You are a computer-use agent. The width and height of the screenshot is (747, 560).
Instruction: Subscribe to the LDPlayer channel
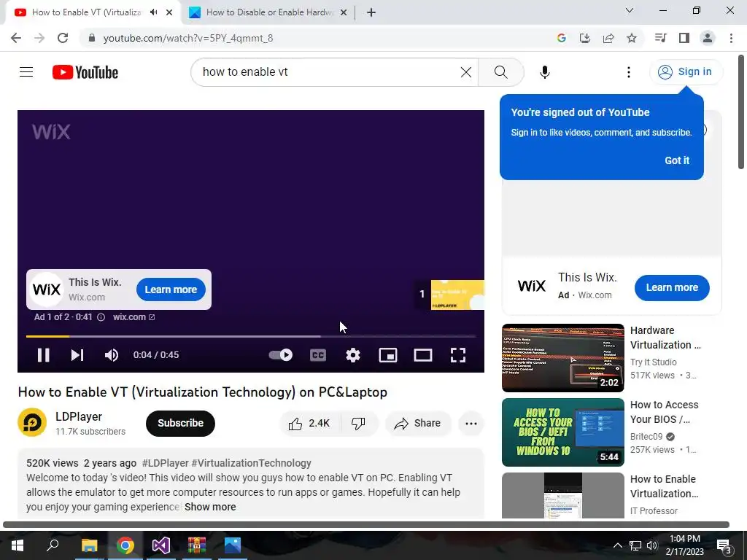181,424
